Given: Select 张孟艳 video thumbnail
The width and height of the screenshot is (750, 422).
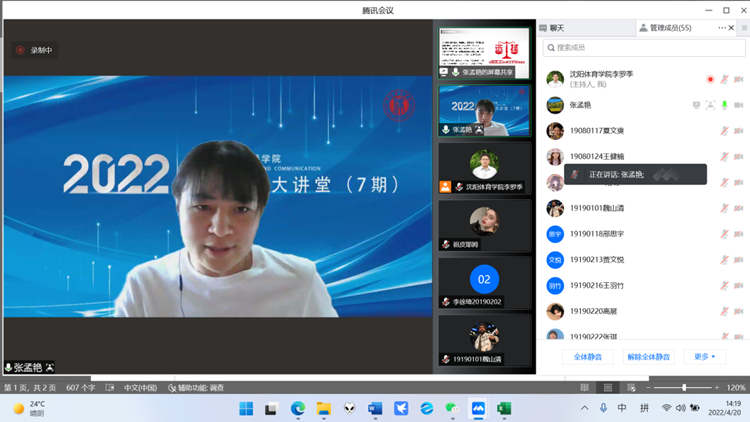Looking at the screenshot, I should [x=484, y=111].
